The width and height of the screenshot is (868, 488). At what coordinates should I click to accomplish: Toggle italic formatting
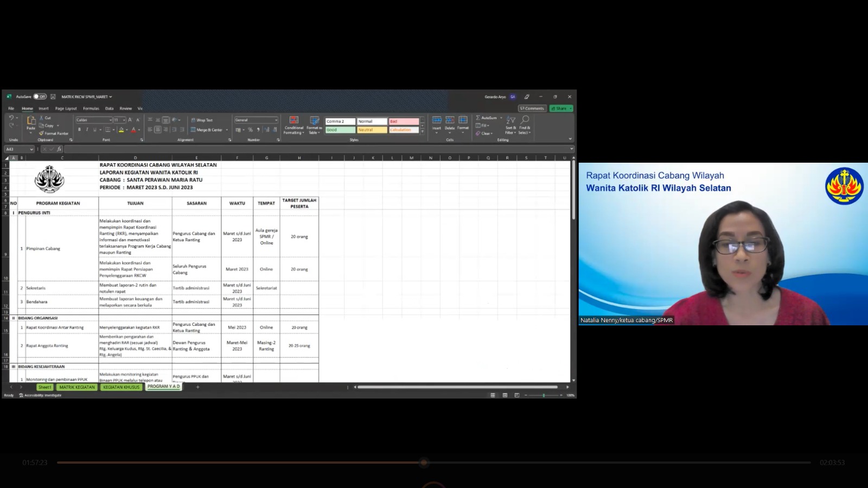point(87,130)
